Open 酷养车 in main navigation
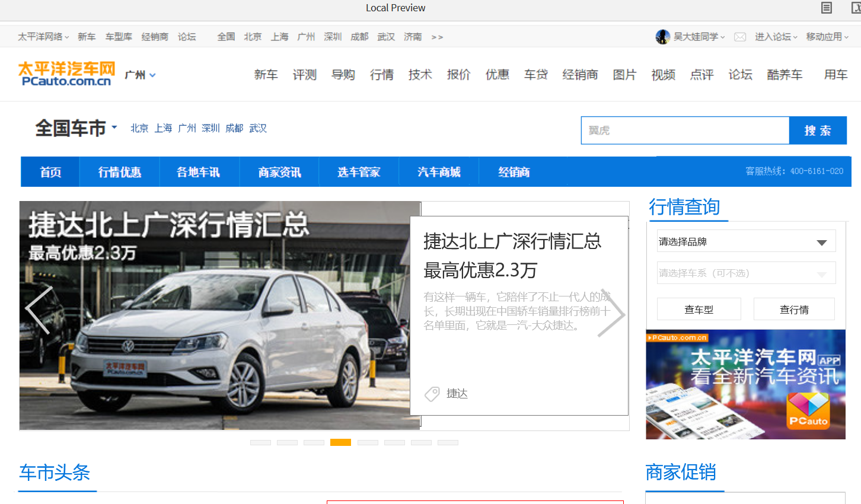Image resolution: width=861 pixels, height=504 pixels. [785, 75]
